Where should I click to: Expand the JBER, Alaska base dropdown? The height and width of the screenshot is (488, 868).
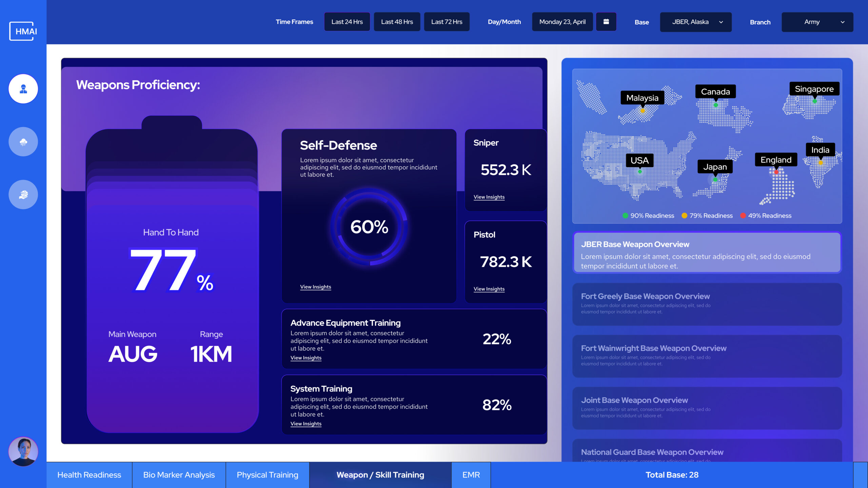(695, 22)
